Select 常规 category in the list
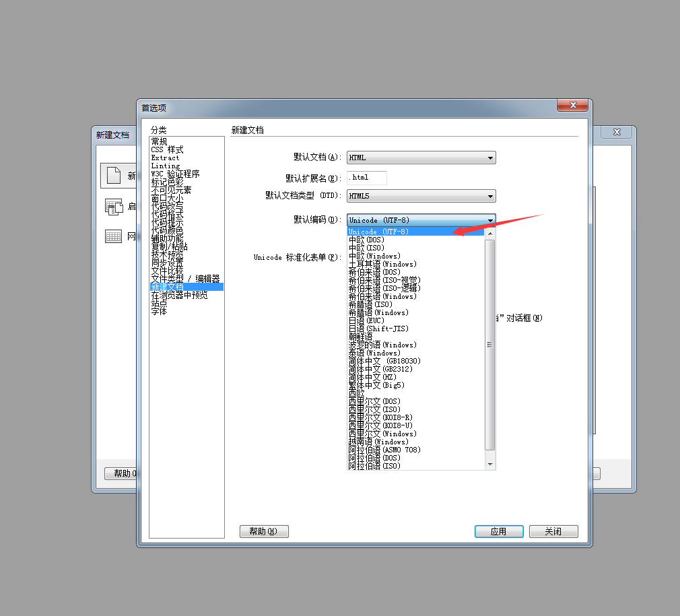The height and width of the screenshot is (616, 680). (160, 141)
